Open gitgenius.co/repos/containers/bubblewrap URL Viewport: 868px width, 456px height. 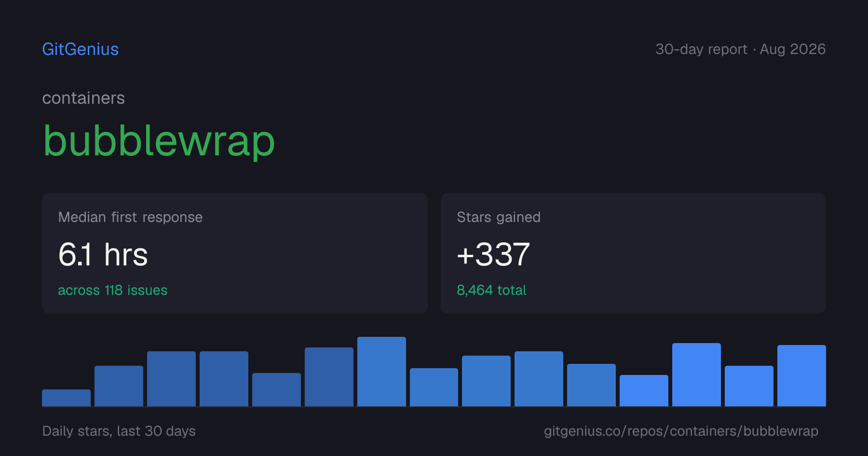(681, 431)
